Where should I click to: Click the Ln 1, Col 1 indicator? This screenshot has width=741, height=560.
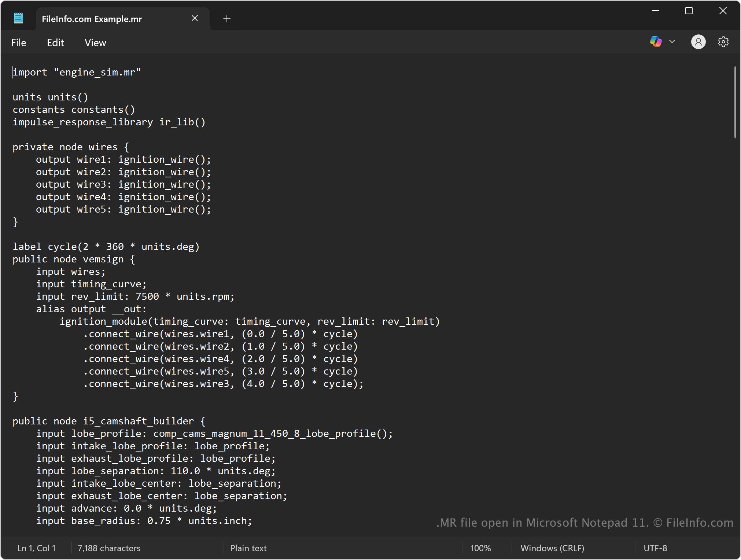[x=36, y=548]
